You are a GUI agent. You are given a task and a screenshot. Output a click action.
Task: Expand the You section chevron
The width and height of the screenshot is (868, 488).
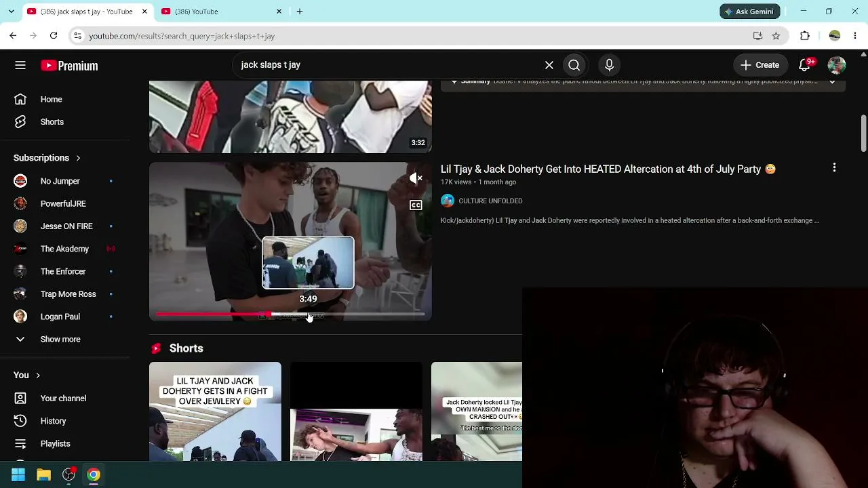coord(38,375)
